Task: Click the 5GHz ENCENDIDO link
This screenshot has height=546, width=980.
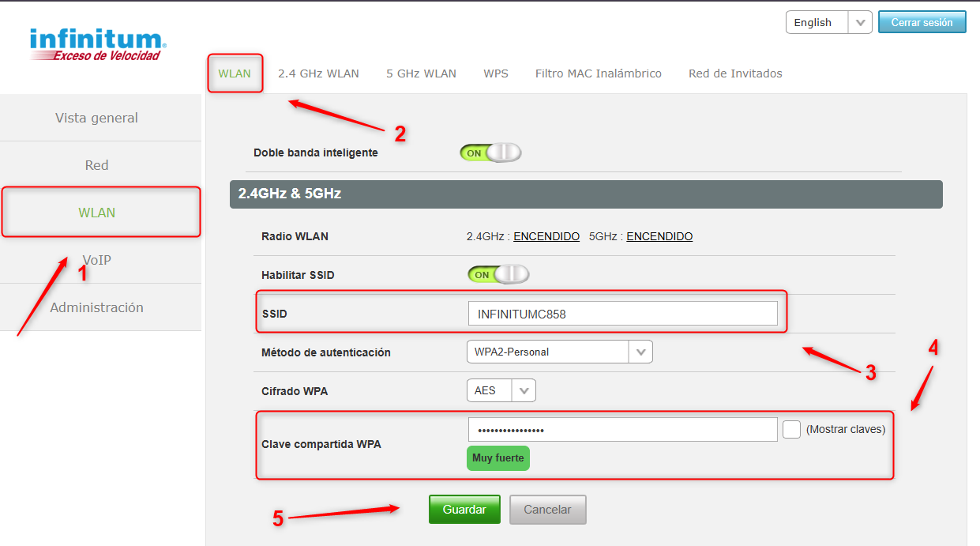Action: (659, 236)
